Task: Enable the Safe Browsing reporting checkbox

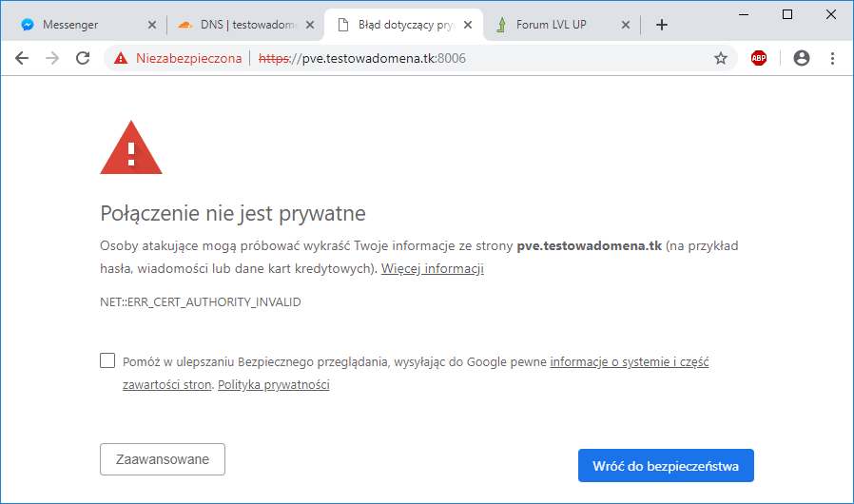Action: click(107, 360)
